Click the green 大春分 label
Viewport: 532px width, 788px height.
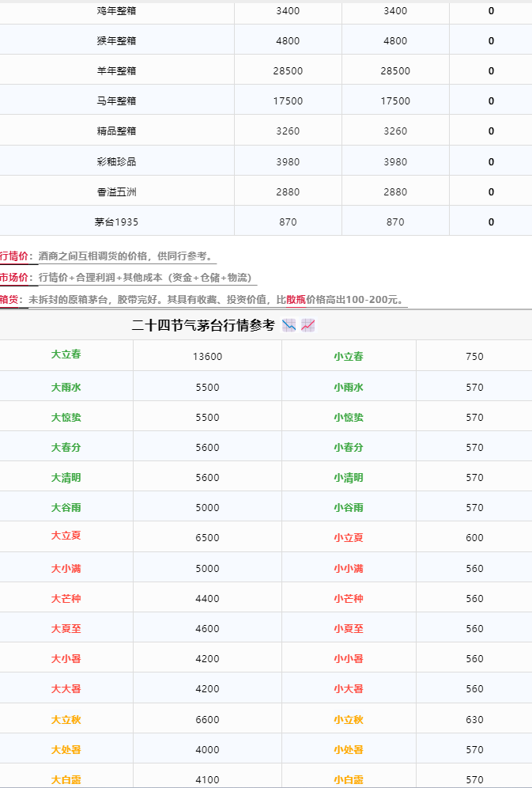click(66, 448)
